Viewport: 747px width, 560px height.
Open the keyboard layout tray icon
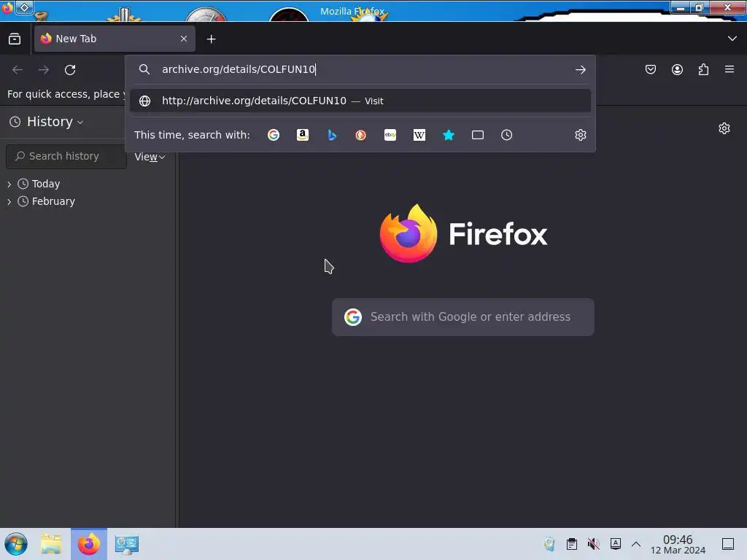(616, 544)
